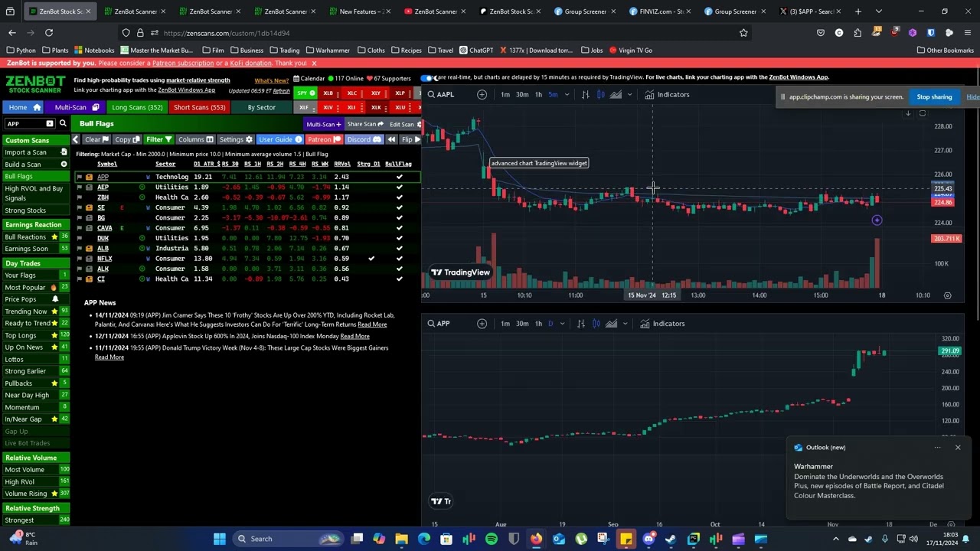The image size is (980, 551).
Task: Open browser list all tabs dropdown
Action: [x=878, y=11]
